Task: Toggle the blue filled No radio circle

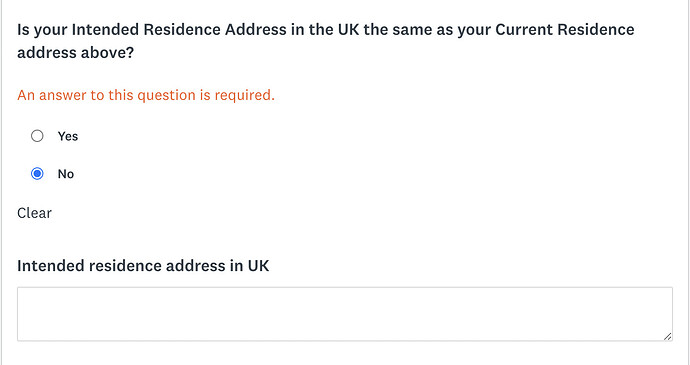Action: pos(37,174)
